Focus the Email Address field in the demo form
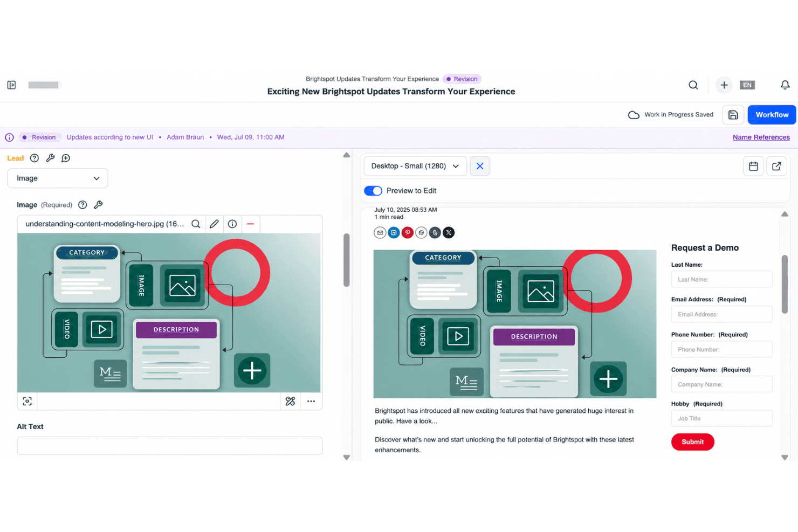Viewport: 798px width, 532px height. tap(721, 314)
